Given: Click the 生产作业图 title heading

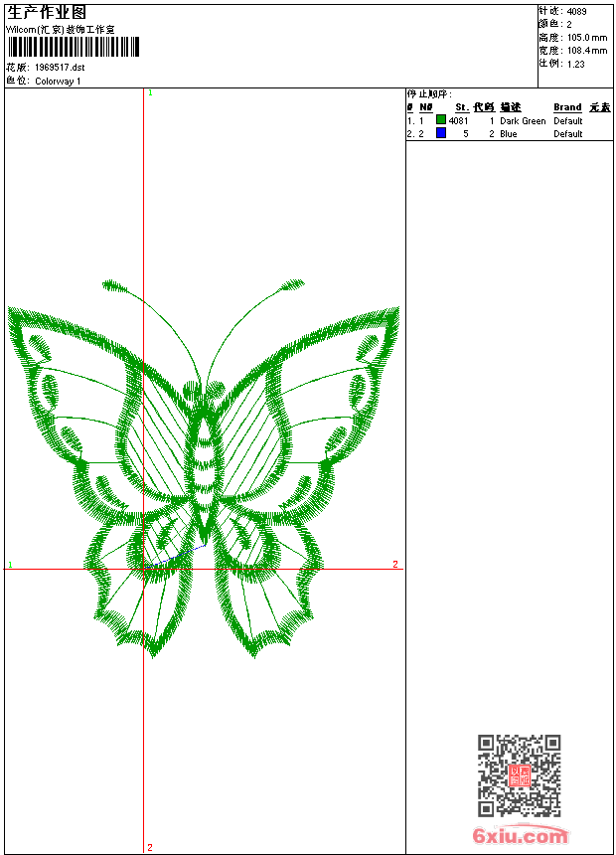Looking at the screenshot, I should [47, 12].
